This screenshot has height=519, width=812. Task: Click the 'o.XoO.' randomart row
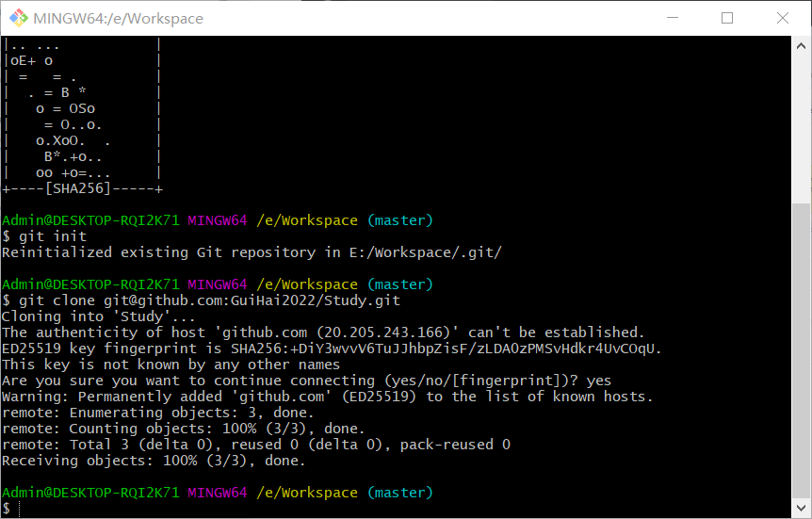click(82, 141)
